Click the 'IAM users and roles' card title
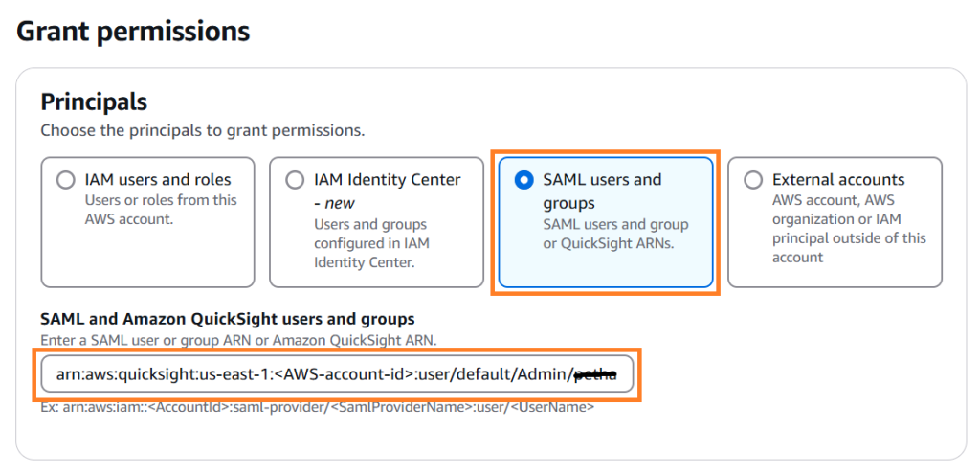 coord(158,179)
